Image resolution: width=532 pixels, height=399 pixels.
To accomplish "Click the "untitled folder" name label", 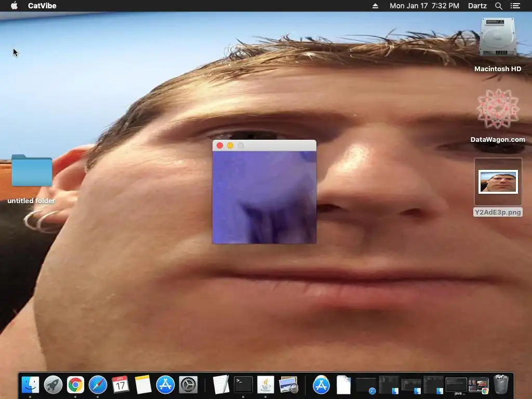I will [31, 201].
